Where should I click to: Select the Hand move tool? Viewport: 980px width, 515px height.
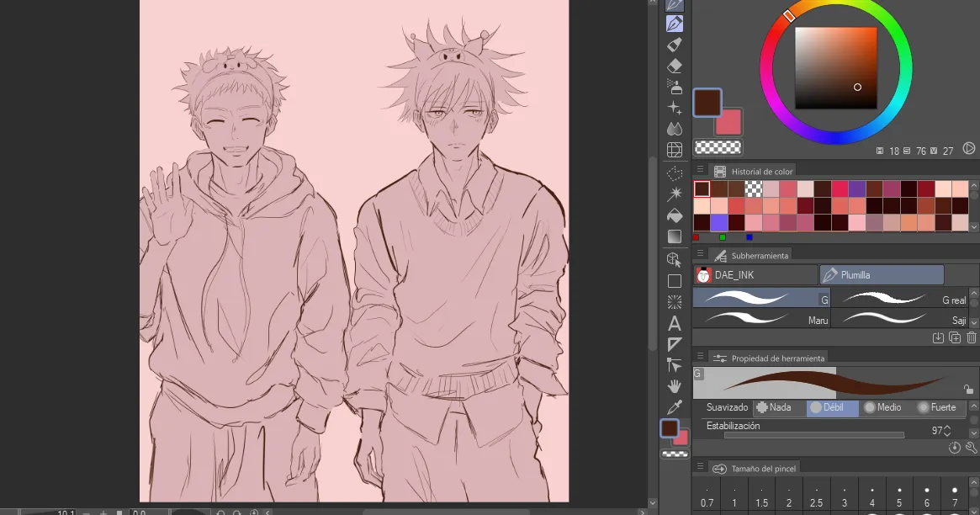point(675,386)
